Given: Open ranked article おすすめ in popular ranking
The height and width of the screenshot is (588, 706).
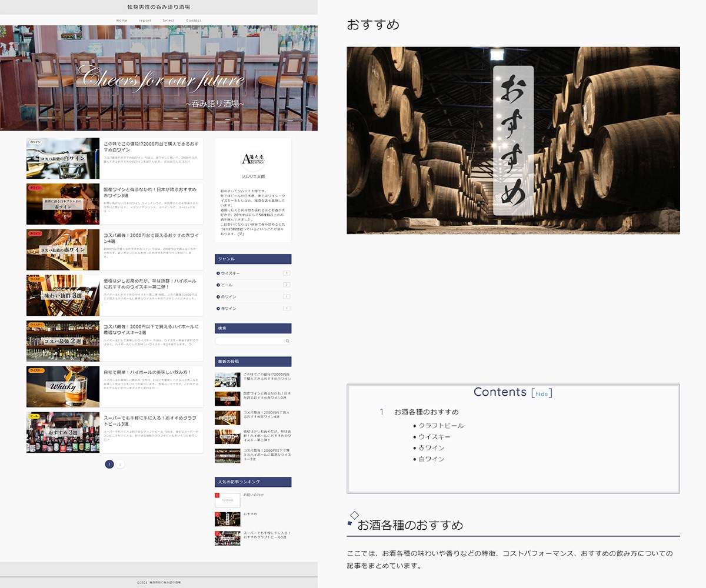Looking at the screenshot, I should (250, 514).
